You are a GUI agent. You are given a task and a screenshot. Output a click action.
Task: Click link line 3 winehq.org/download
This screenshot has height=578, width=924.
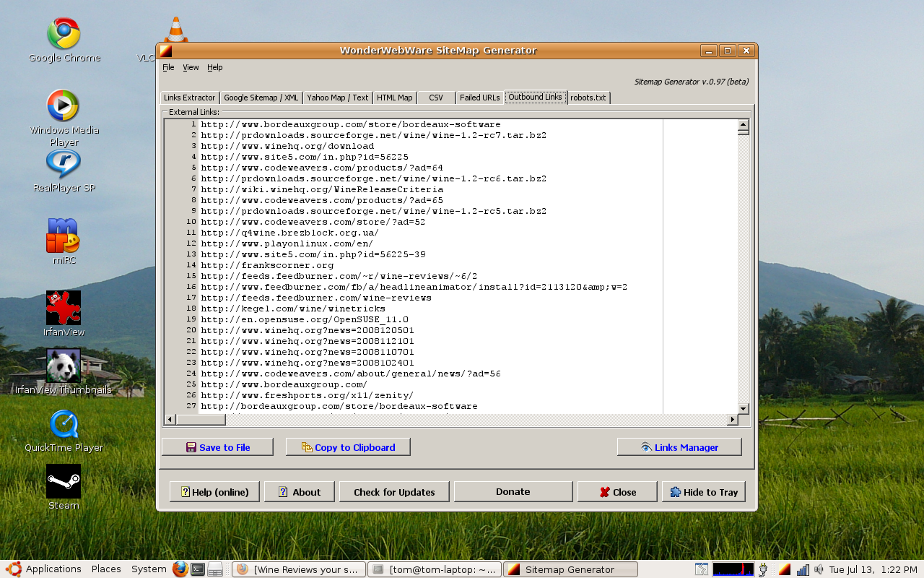tap(287, 146)
